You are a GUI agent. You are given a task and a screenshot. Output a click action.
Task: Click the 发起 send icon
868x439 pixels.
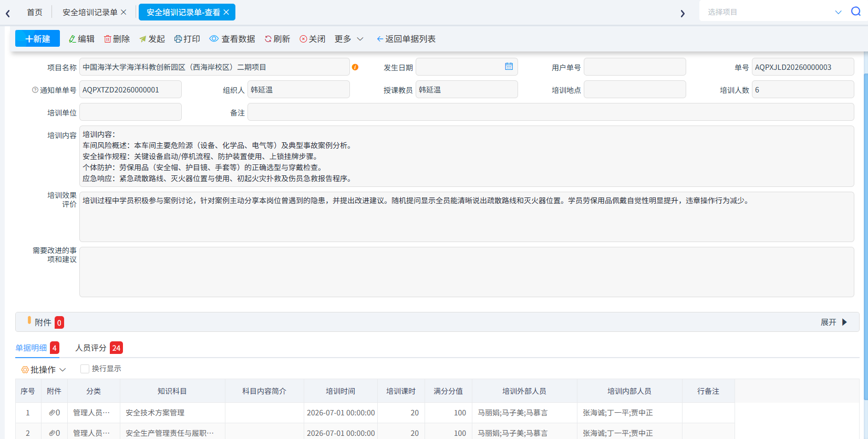tap(142, 39)
